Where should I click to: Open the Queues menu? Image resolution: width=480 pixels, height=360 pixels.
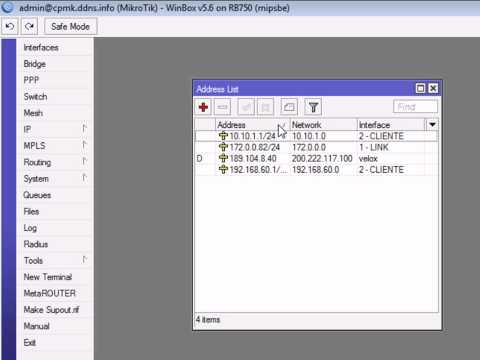tap(55, 195)
